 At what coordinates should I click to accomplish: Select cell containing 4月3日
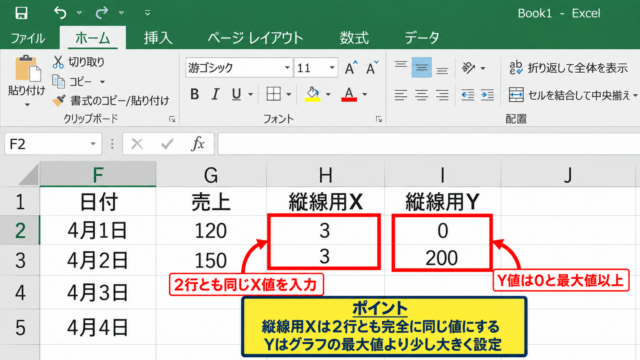(x=98, y=293)
